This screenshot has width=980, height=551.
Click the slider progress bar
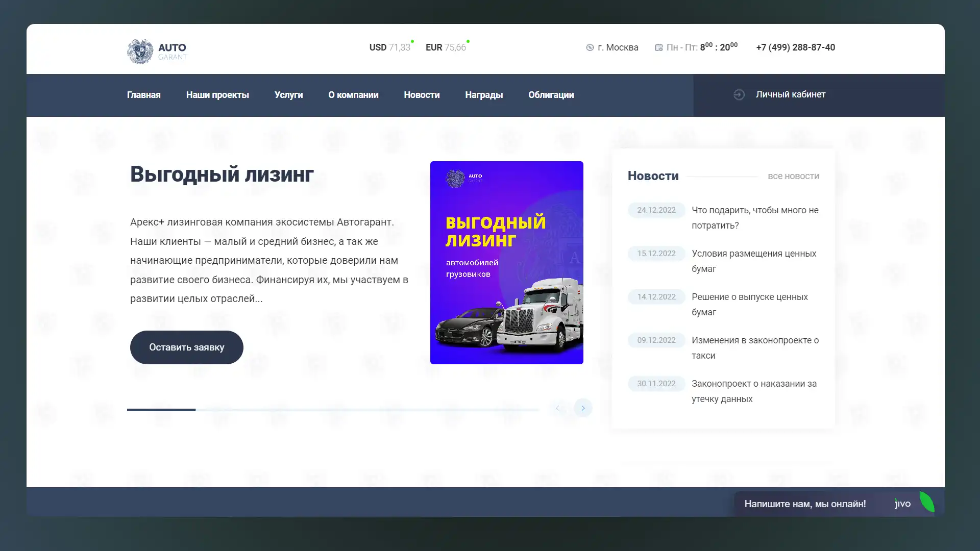pyautogui.click(x=333, y=410)
